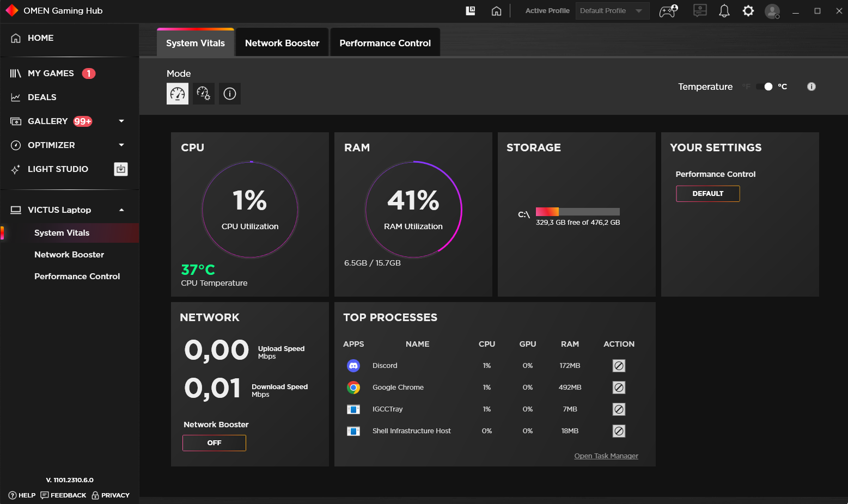Click the My Games notification badge
Image resolution: width=848 pixels, height=504 pixels.
pyautogui.click(x=89, y=73)
